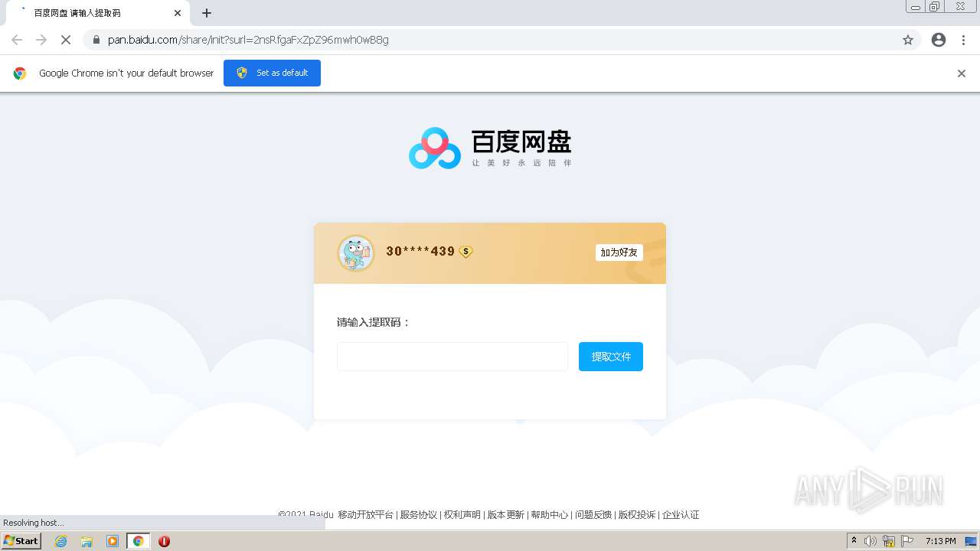Open 移动开放平台 footer link
The image size is (980, 551).
coord(365,515)
